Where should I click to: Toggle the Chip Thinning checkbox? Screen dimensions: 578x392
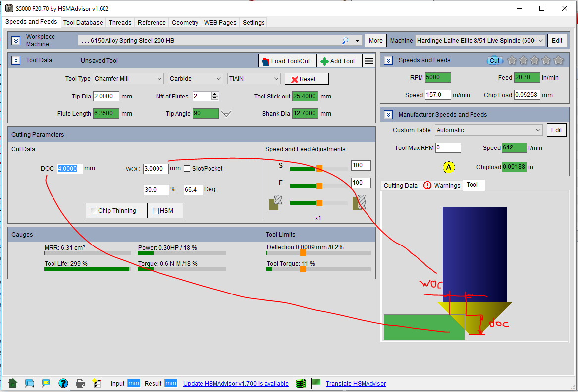click(94, 211)
